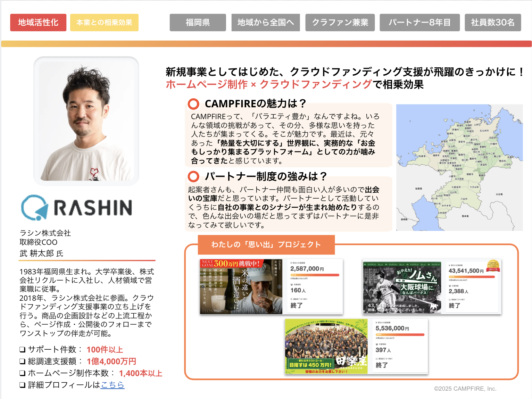Click the gold badge on the 43,541,500円 card
Image resolution: width=532 pixels, height=399 pixels.
[493, 265]
